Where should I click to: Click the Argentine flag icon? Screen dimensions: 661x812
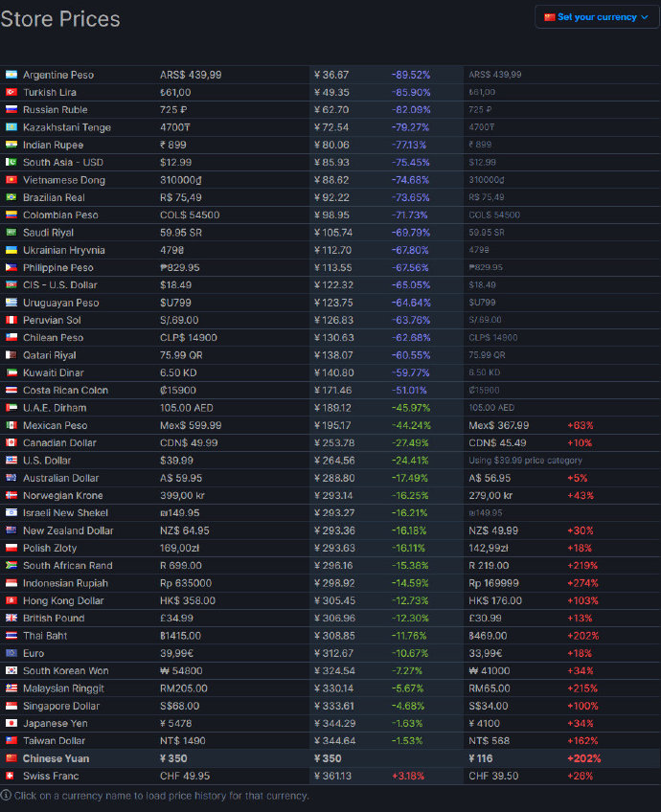[11, 75]
